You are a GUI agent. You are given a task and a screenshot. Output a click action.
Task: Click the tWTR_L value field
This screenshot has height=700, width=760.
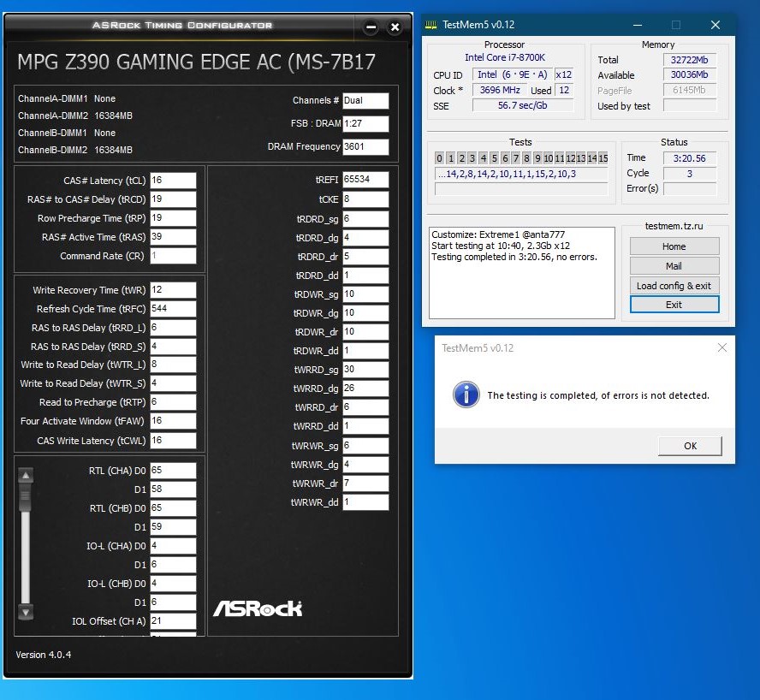point(173,365)
